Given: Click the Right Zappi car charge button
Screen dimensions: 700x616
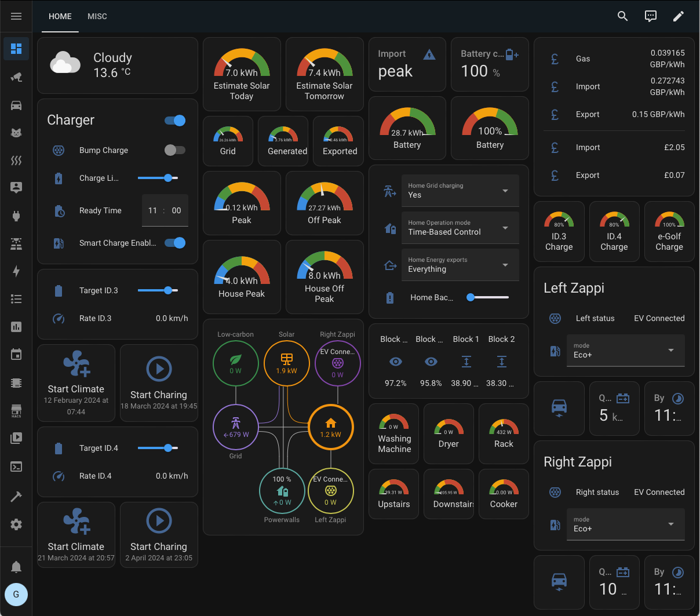Looking at the screenshot, I should pos(559,582).
